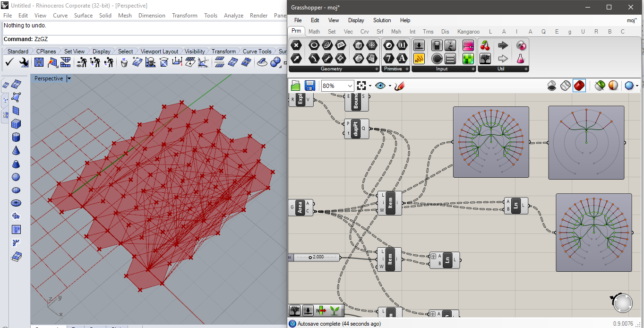Open Rhino's Viewport Layout toolbar tab
Viewport: 644px width, 328px height.
tap(160, 51)
